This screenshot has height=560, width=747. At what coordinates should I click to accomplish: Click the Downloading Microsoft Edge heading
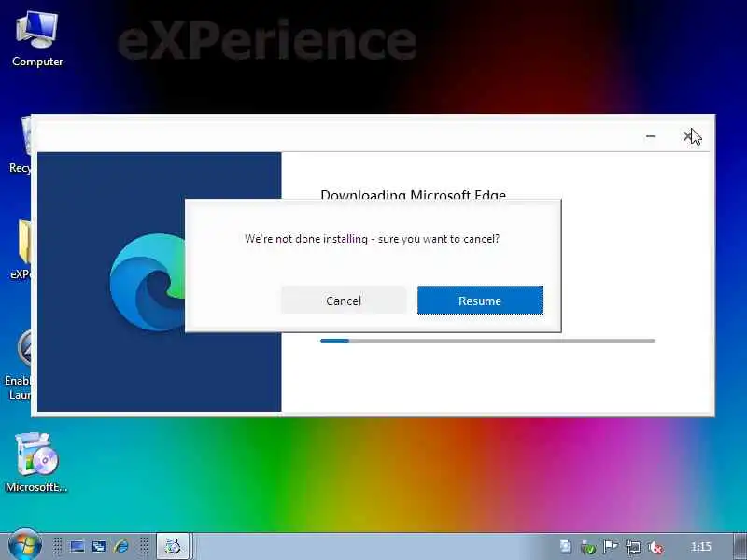[413, 195]
